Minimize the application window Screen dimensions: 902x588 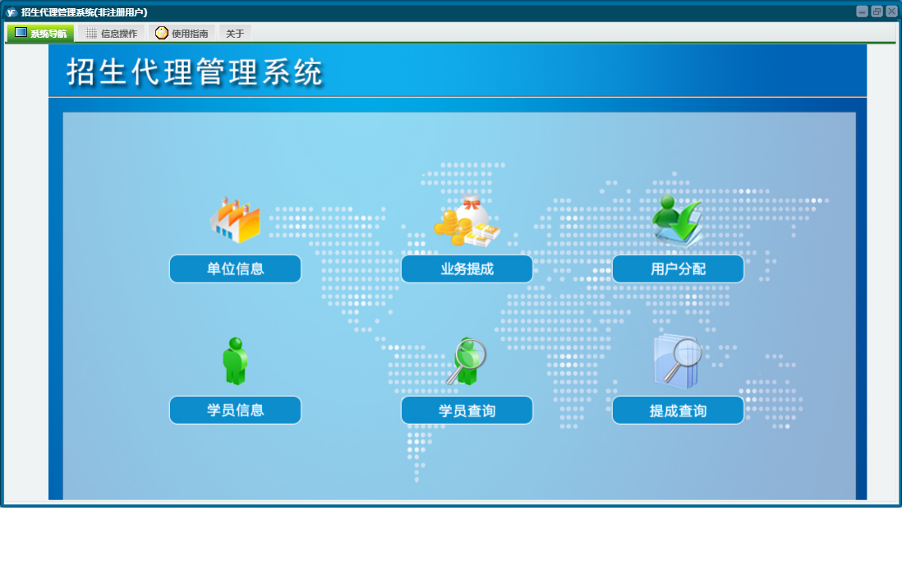(x=862, y=11)
